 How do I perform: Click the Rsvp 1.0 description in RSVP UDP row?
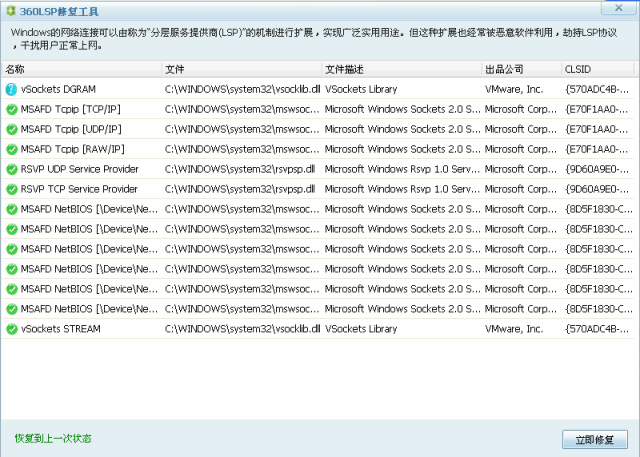tap(402, 169)
